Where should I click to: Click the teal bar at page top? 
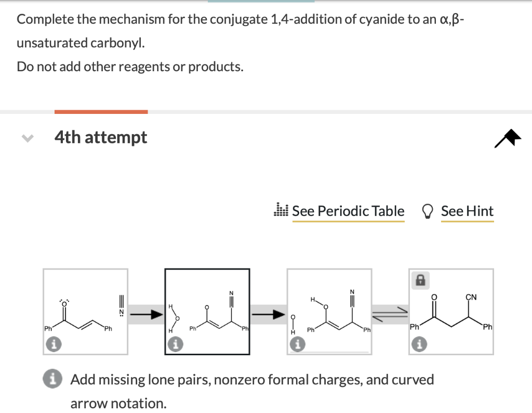pos(261,2)
